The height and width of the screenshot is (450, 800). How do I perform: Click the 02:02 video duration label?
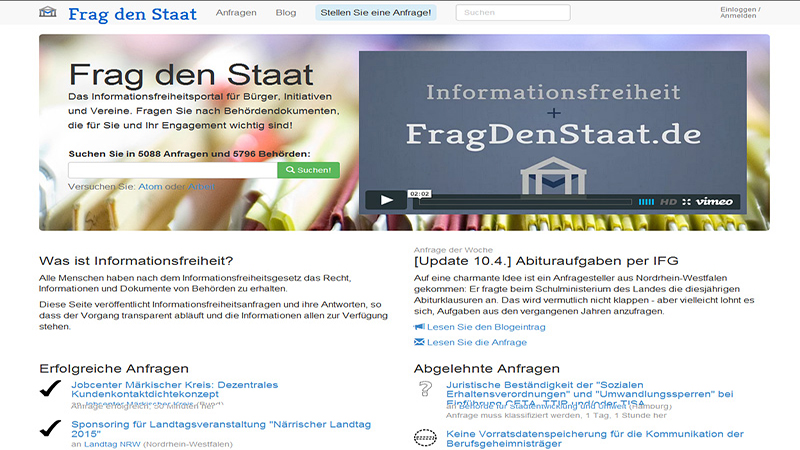point(419,194)
